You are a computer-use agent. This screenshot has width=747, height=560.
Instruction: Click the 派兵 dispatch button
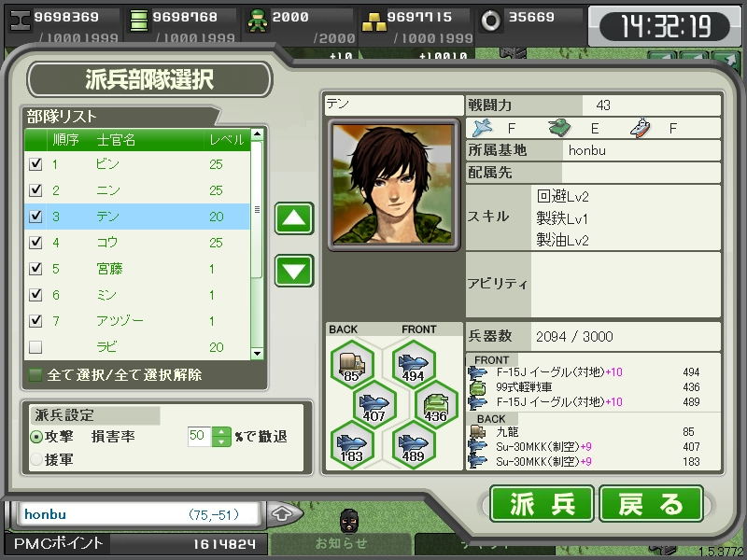click(543, 504)
